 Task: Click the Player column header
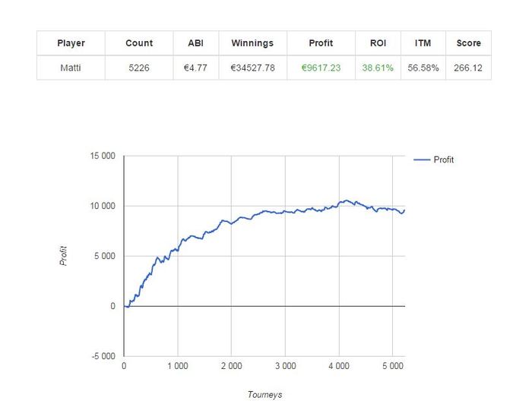[71, 43]
